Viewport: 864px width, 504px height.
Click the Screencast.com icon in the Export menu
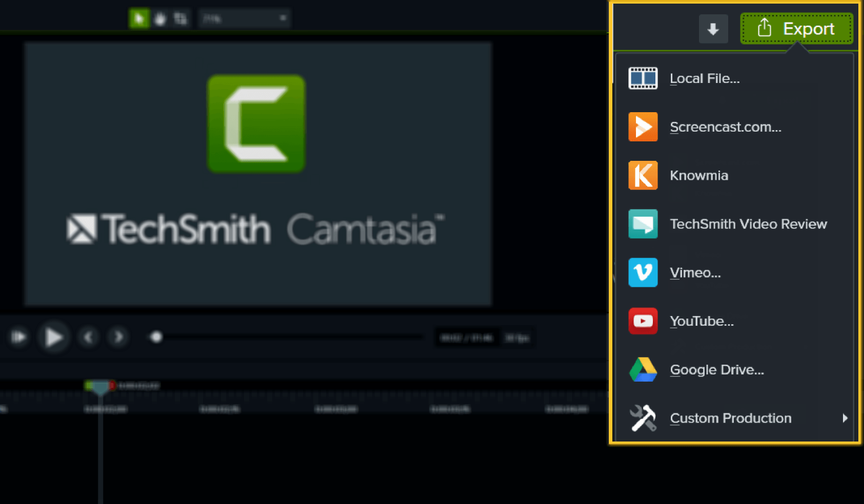click(643, 127)
